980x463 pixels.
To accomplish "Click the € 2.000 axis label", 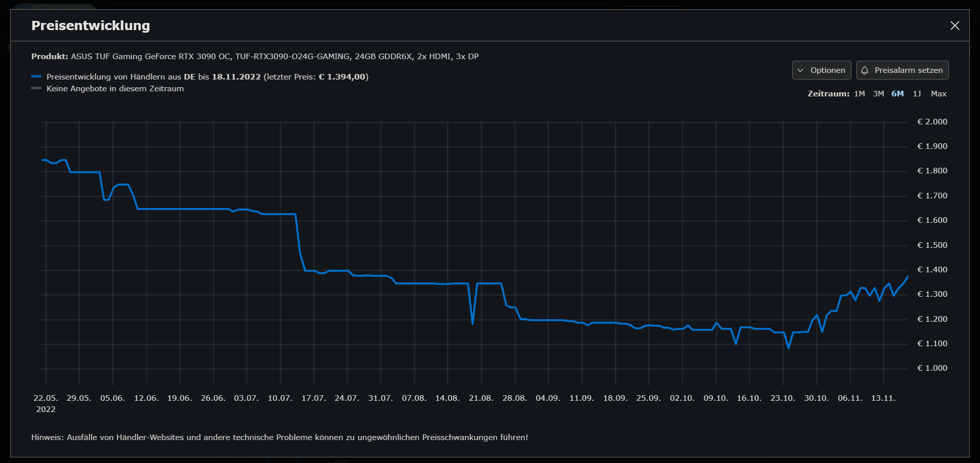I will [933, 122].
